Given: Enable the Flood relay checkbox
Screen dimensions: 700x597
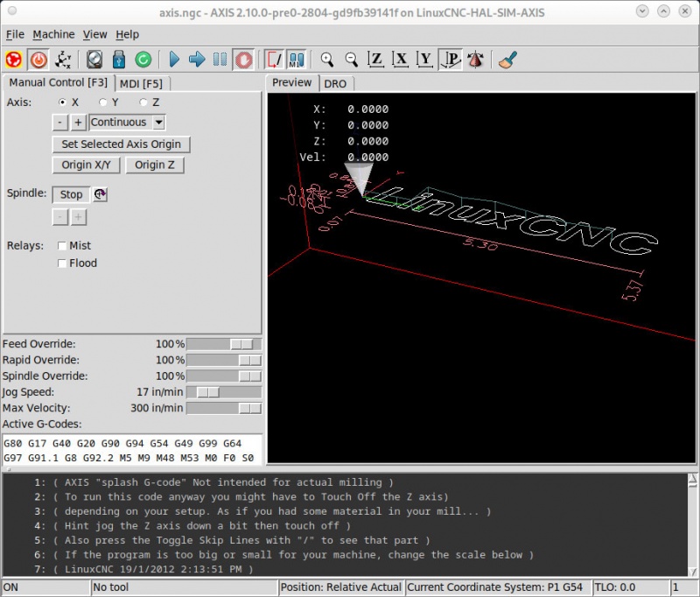Looking at the screenshot, I should (62, 263).
